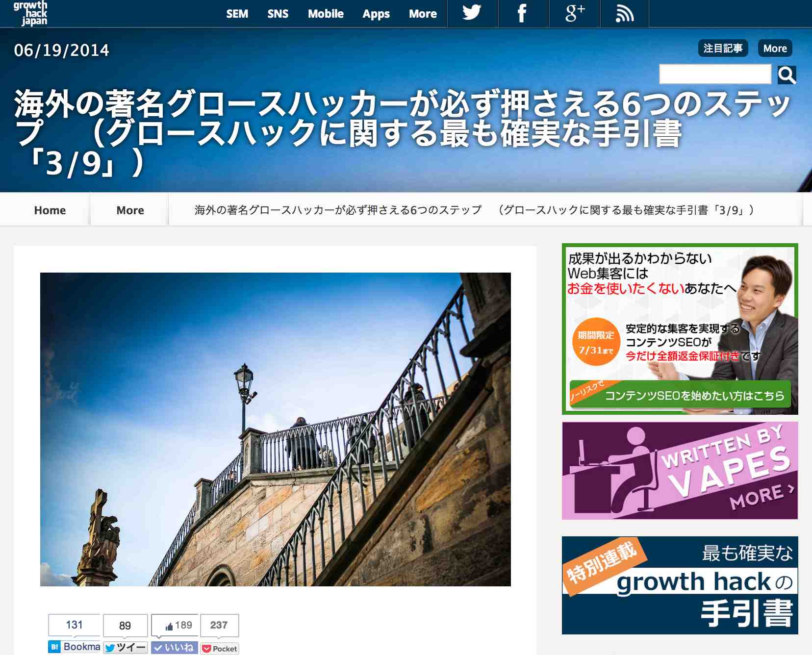Open the Twitter icon in header

point(472,13)
